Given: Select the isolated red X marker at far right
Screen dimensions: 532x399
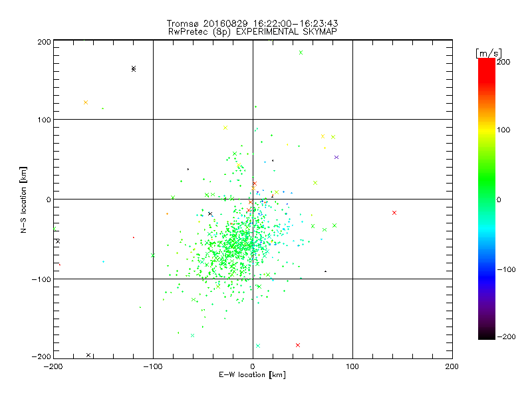Looking at the screenshot, I should click(x=394, y=213).
